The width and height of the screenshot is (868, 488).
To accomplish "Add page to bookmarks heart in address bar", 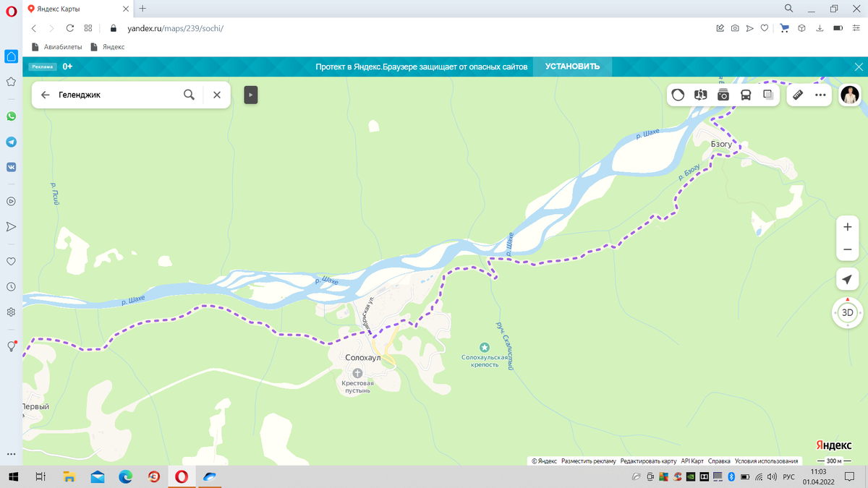I will [764, 28].
